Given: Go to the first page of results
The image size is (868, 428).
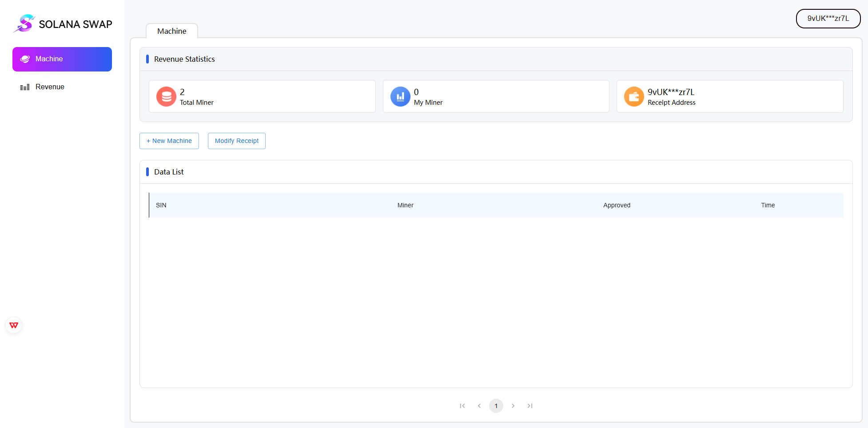Looking at the screenshot, I should pyautogui.click(x=462, y=406).
